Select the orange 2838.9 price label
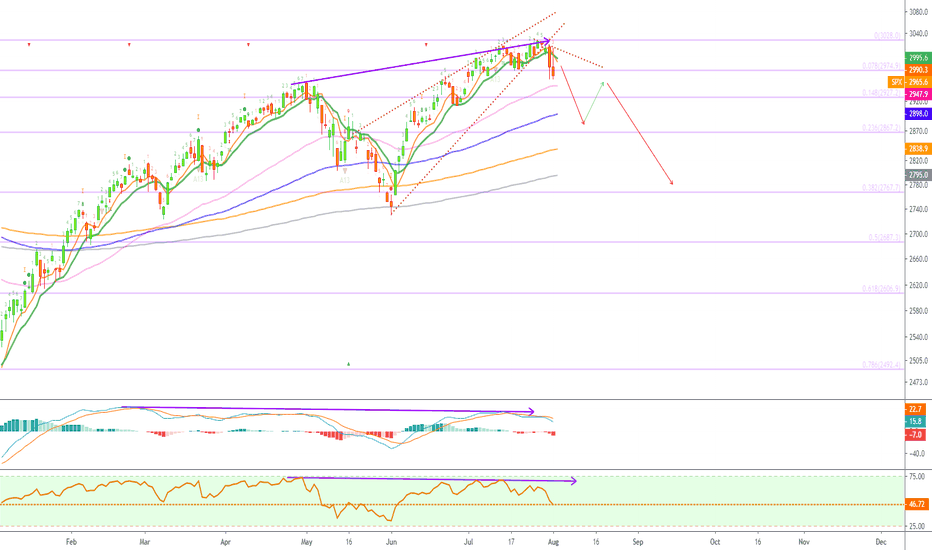The image size is (932, 550). pyautogui.click(x=918, y=149)
